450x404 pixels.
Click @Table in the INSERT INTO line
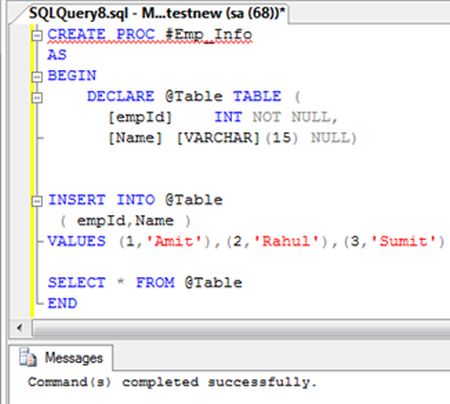click(x=194, y=200)
